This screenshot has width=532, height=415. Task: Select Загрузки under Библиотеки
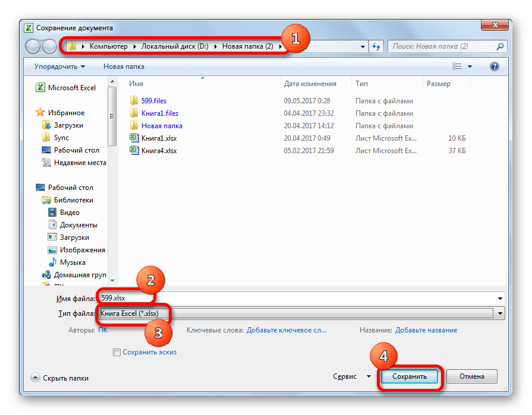tap(74, 237)
